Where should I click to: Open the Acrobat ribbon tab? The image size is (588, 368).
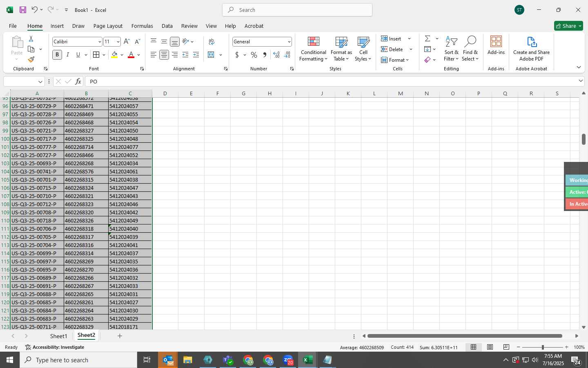coord(254,26)
